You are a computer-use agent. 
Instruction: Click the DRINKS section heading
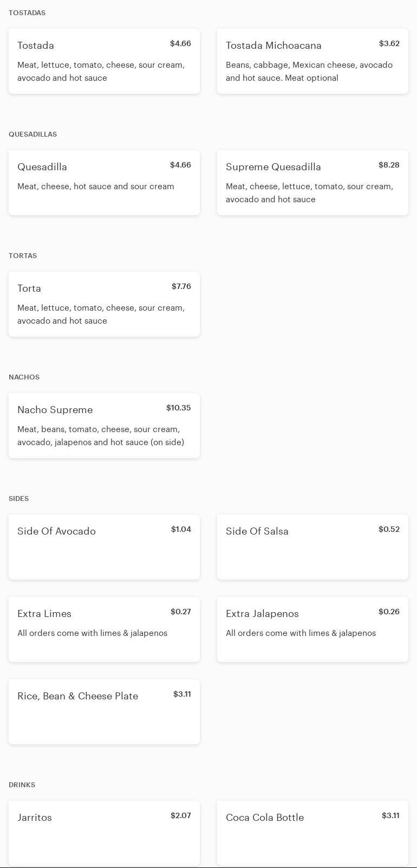pyautogui.click(x=22, y=785)
